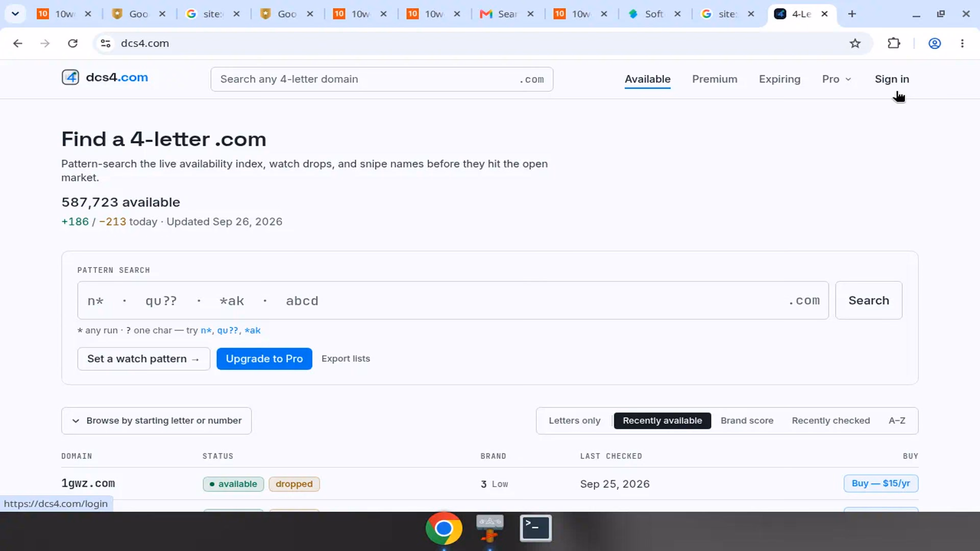This screenshot has height=551, width=980.
Task: Go back with the browser back arrow
Action: coord(18,43)
